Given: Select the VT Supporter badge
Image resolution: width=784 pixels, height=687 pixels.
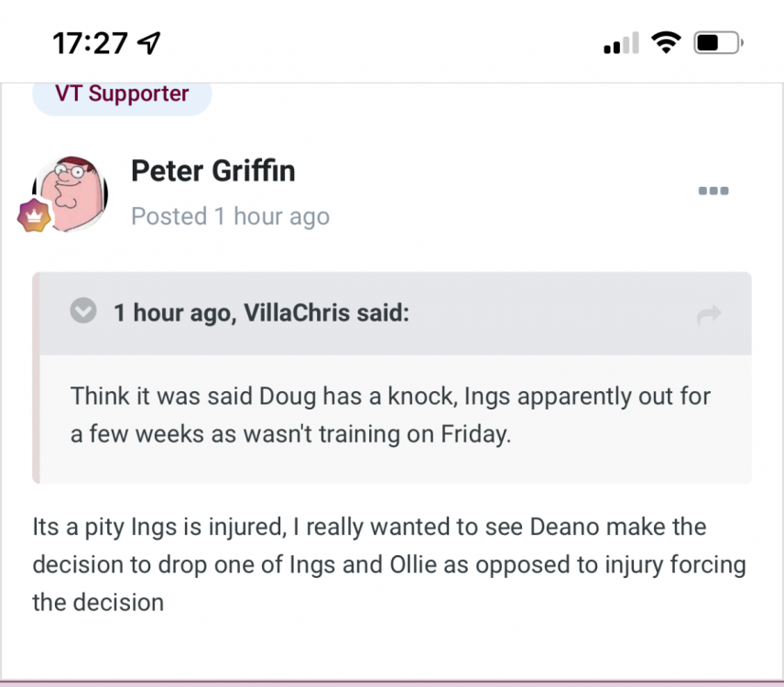Looking at the screenshot, I should coord(122,93).
